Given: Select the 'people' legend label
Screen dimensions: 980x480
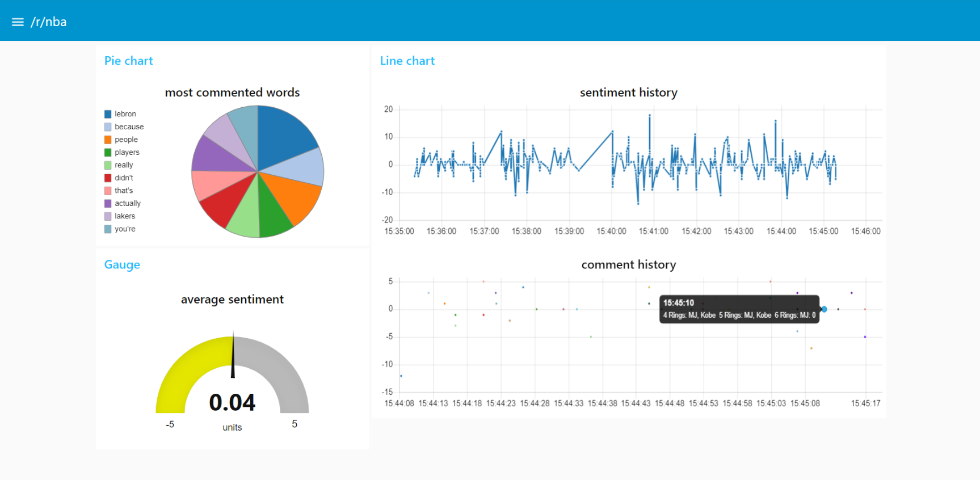Looking at the screenshot, I should [x=126, y=140].
